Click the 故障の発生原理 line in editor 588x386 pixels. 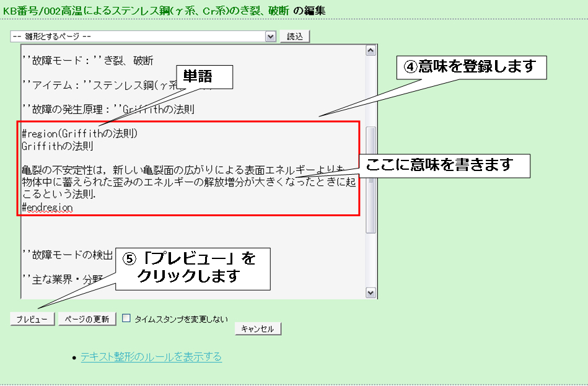point(108,110)
